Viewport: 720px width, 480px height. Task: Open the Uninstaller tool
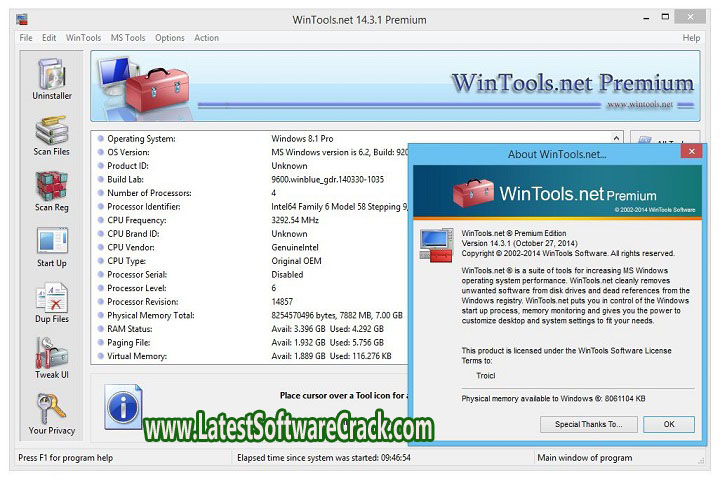click(x=52, y=78)
